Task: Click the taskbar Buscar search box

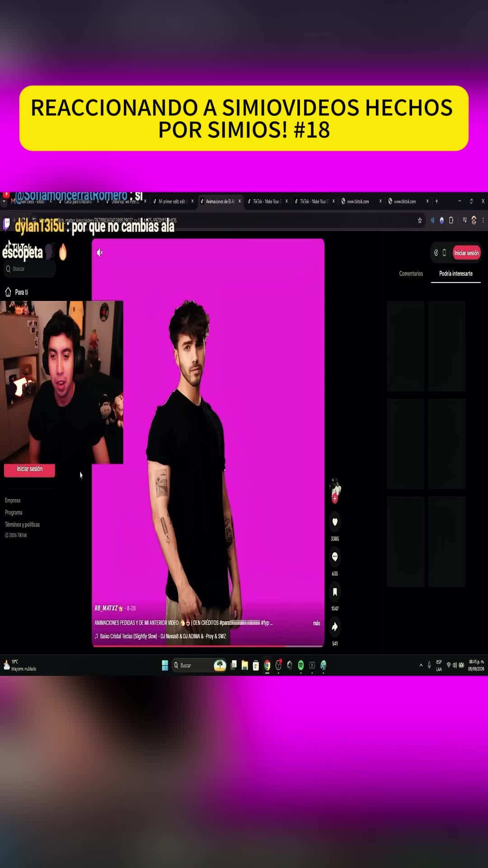Action: coord(199,665)
